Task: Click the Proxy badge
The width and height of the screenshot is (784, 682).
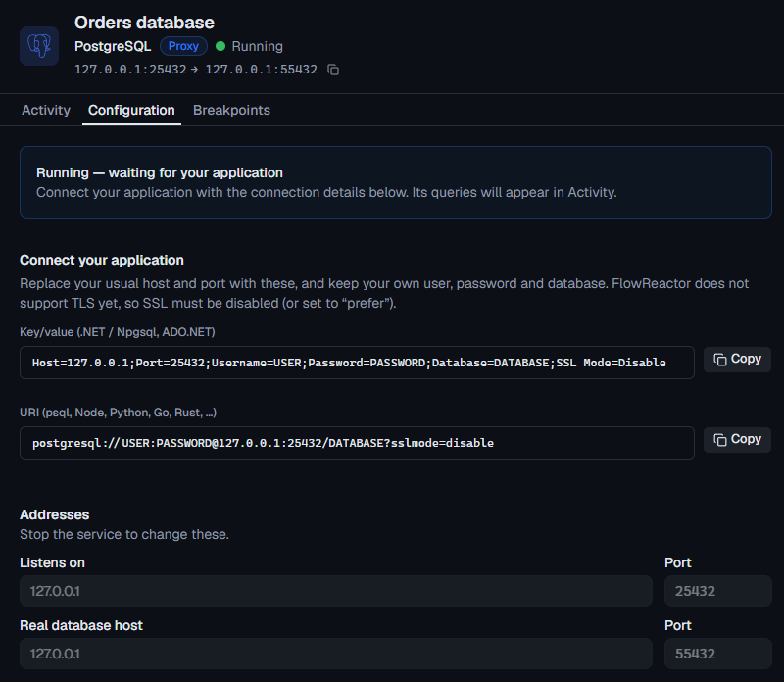Action: pos(183,46)
